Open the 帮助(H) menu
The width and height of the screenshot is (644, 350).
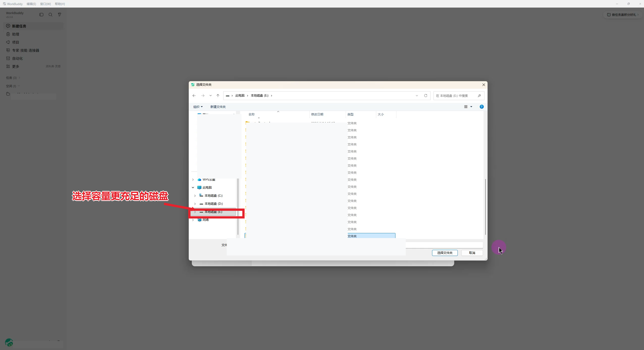[x=60, y=4]
